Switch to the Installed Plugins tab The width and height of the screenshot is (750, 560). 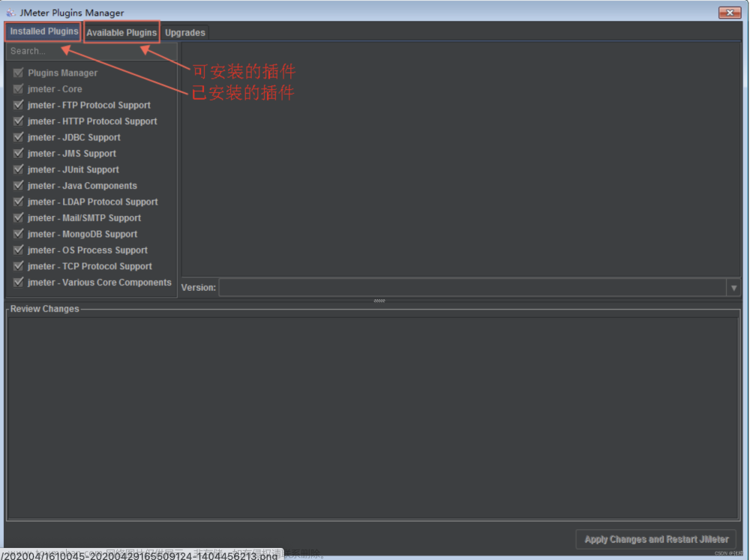[43, 31]
